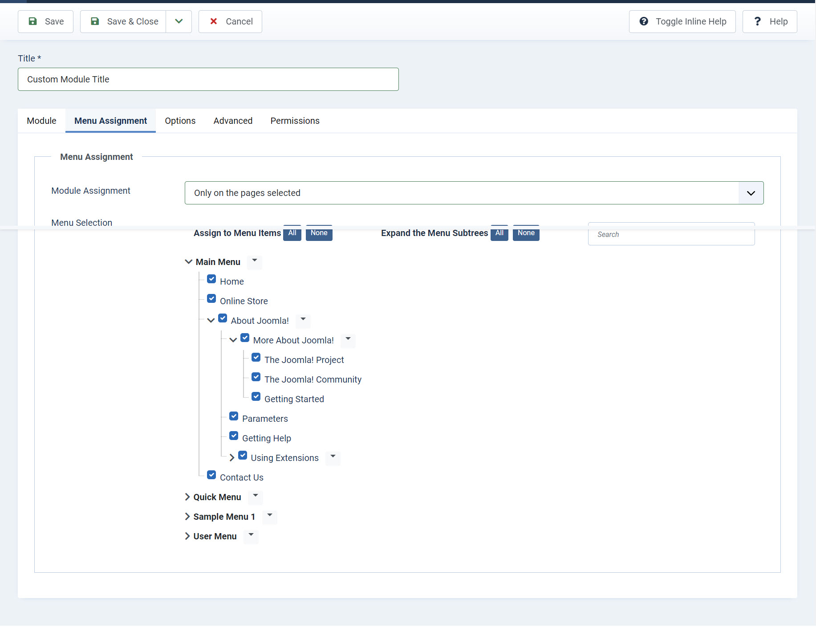Screen dimensions: 816x644
Task: Open the Module Assignment dropdown
Action: tap(474, 193)
